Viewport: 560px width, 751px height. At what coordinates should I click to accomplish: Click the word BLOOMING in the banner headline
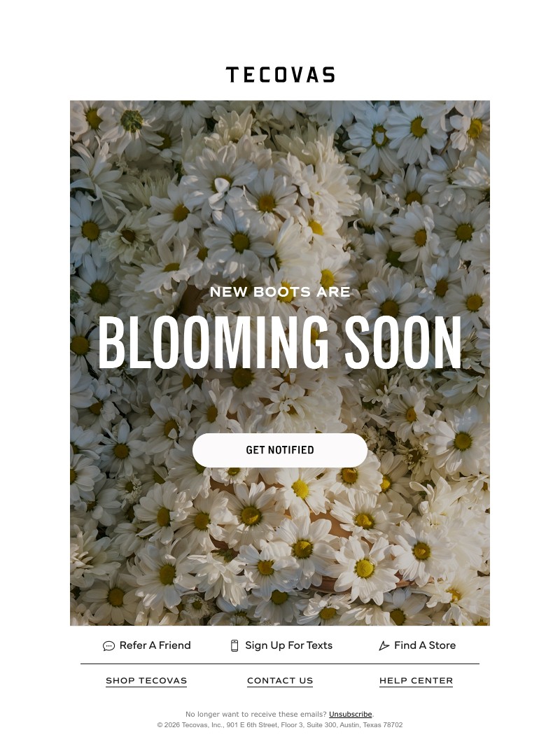tap(213, 343)
